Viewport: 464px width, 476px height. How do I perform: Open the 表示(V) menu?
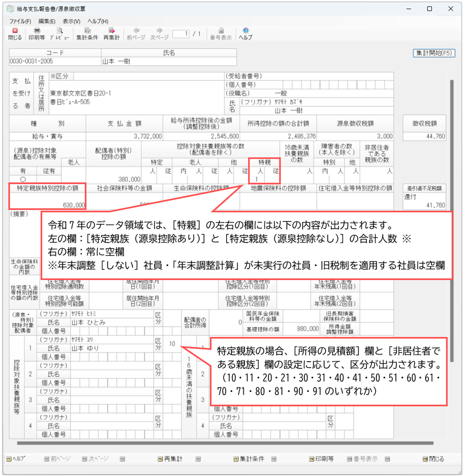(x=71, y=21)
